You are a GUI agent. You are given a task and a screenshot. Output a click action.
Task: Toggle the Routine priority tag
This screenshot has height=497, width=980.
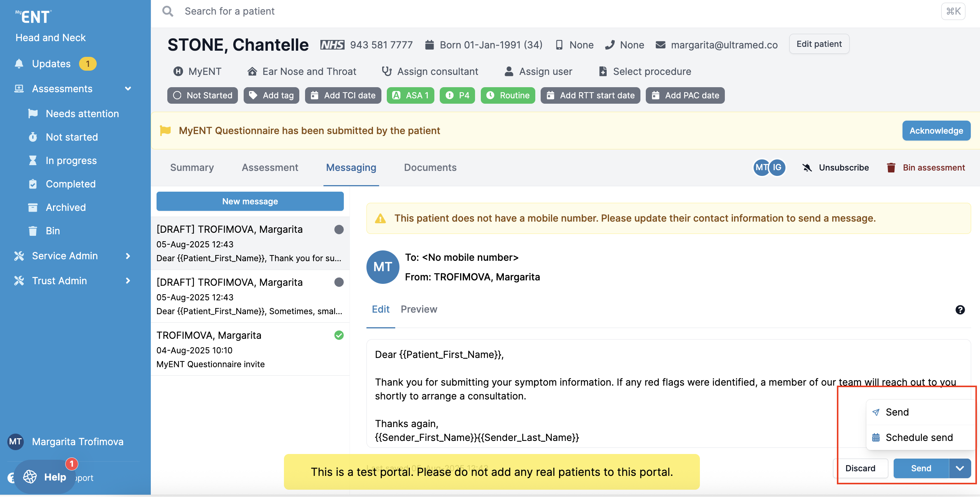click(508, 95)
